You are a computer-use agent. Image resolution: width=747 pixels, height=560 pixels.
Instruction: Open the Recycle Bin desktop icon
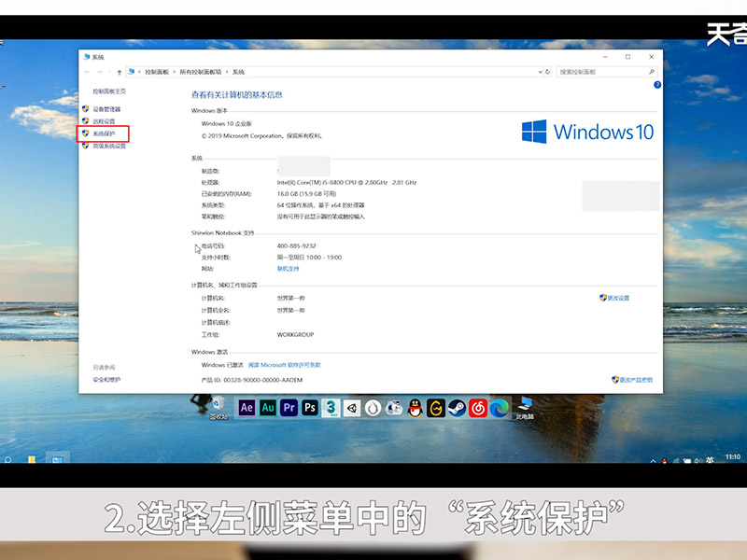pyautogui.click(x=218, y=407)
